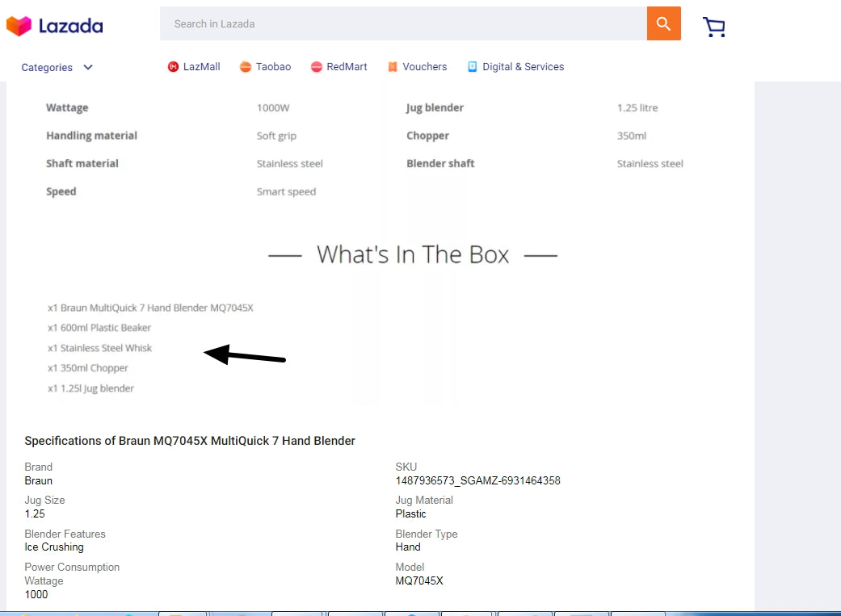The image size is (841, 616).
Task: Click the Stainless Steel Whisk list item
Action: pyautogui.click(x=100, y=348)
